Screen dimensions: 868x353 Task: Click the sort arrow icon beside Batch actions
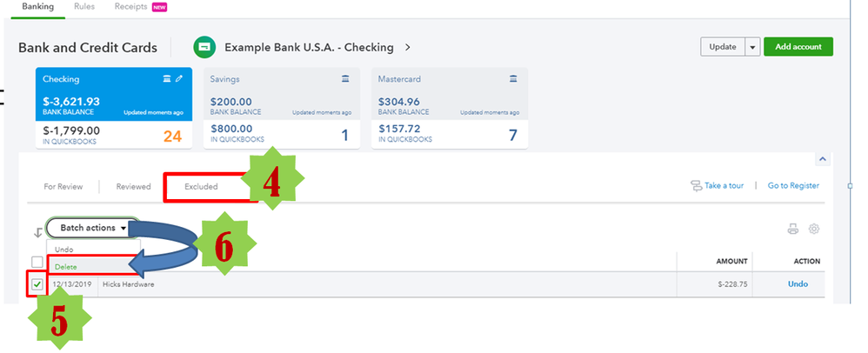point(37,232)
